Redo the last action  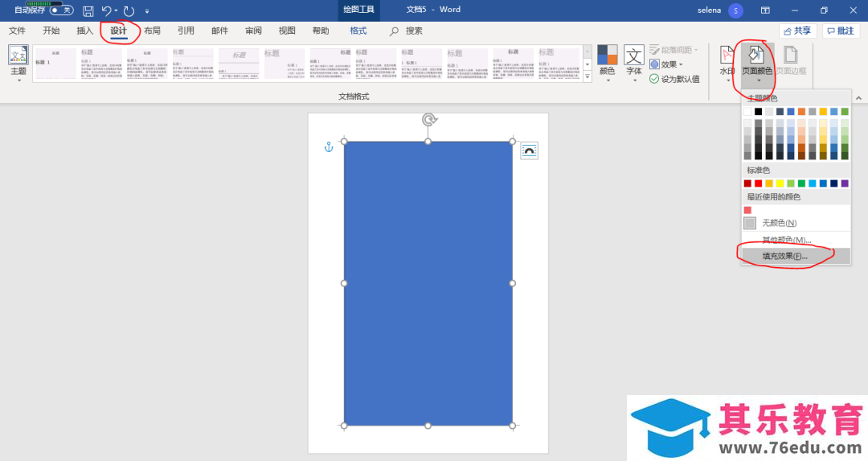tap(129, 10)
